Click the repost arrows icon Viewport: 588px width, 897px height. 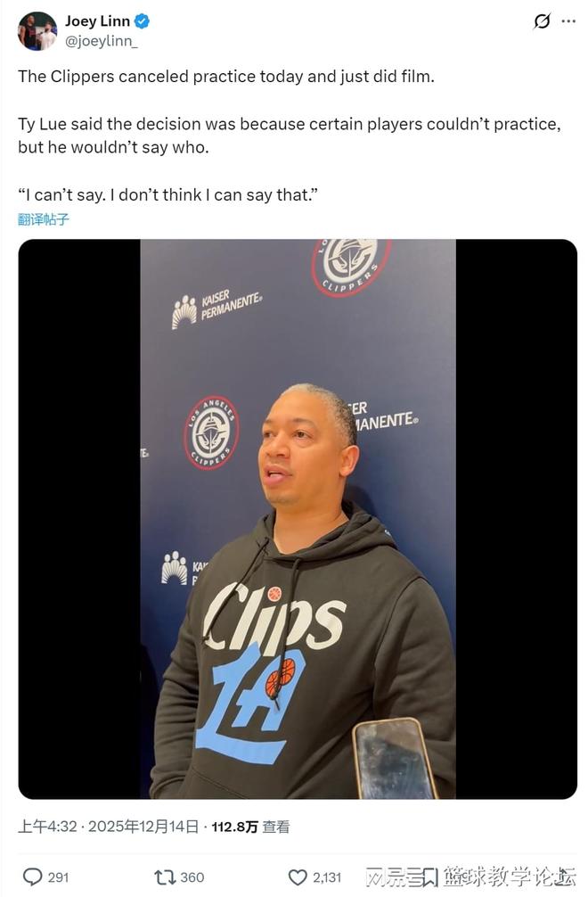(165, 877)
